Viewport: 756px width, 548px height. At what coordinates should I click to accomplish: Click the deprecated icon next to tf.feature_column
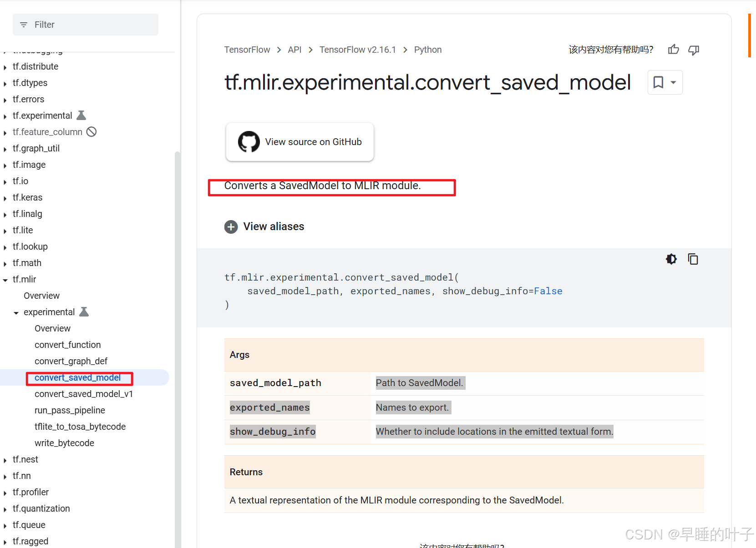pyautogui.click(x=91, y=132)
